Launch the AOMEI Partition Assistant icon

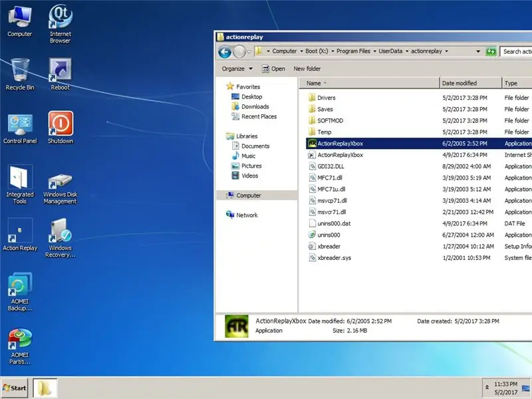(20, 346)
